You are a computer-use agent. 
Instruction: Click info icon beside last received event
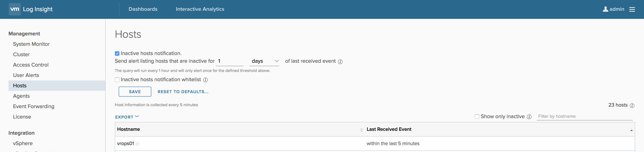tap(340, 62)
